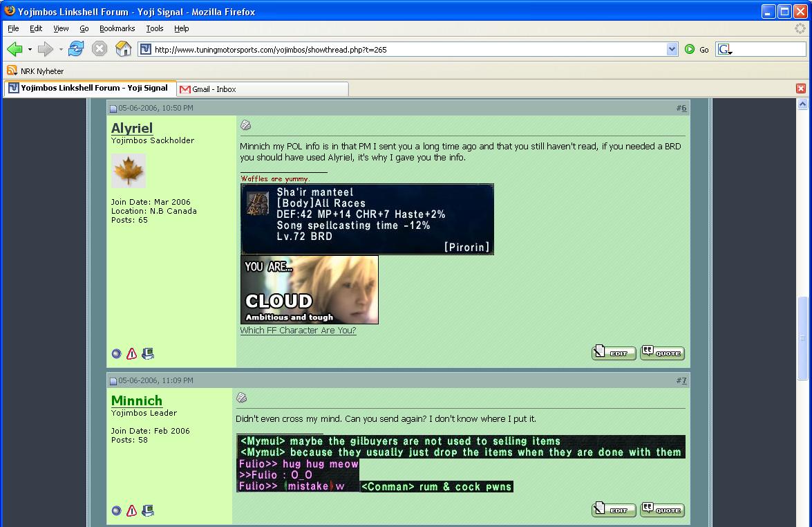Click NRK Nyheter RSS bookmark icon

coord(12,71)
